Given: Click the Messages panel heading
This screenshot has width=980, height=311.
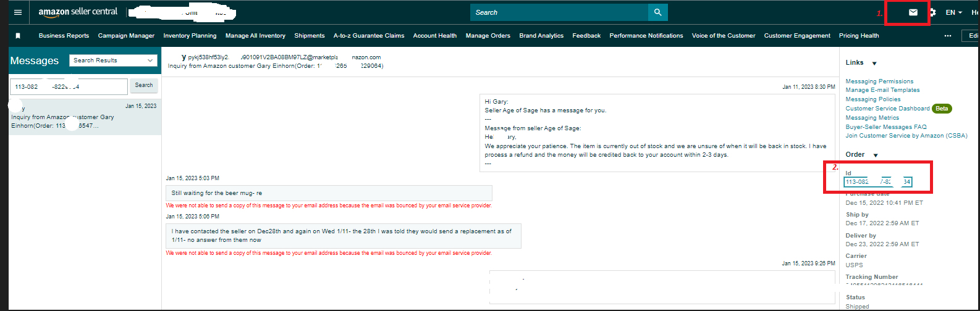Looking at the screenshot, I should coord(35,60).
